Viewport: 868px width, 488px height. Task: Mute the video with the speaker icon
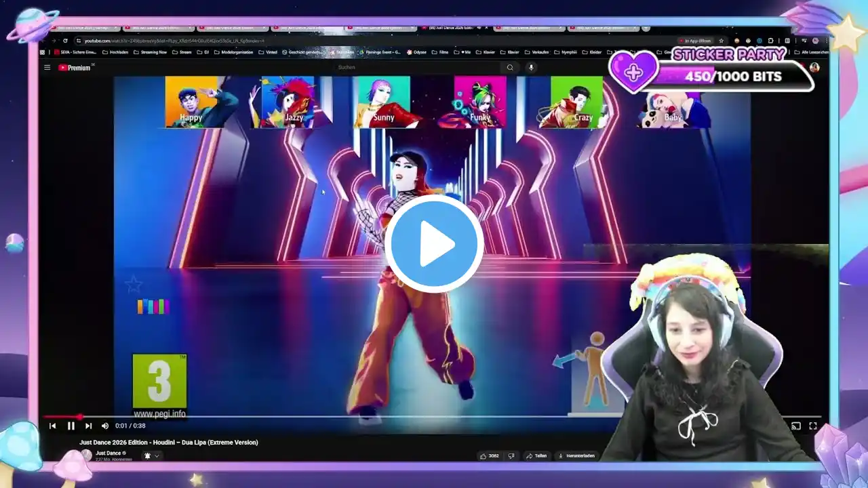coord(104,426)
